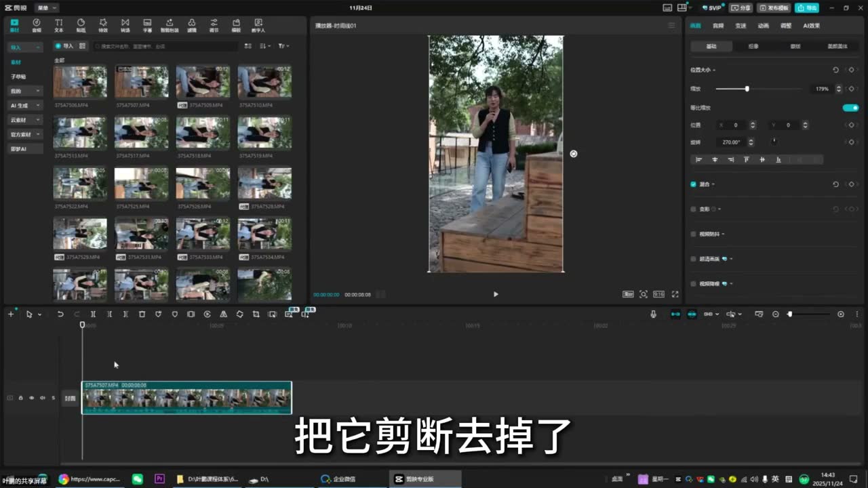The height and width of the screenshot is (488, 868).
Task: Switch to the 变速 (Speed) properties tab
Action: (741, 26)
